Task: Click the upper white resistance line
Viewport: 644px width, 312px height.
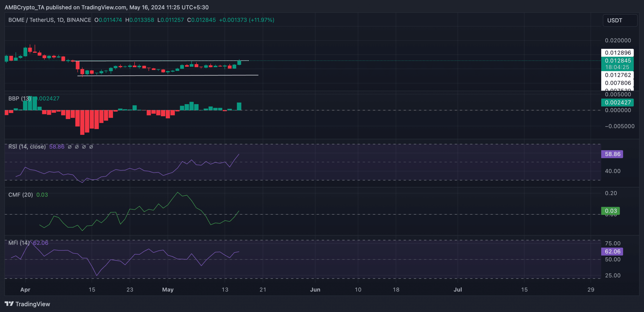Action: pyautogui.click(x=162, y=61)
